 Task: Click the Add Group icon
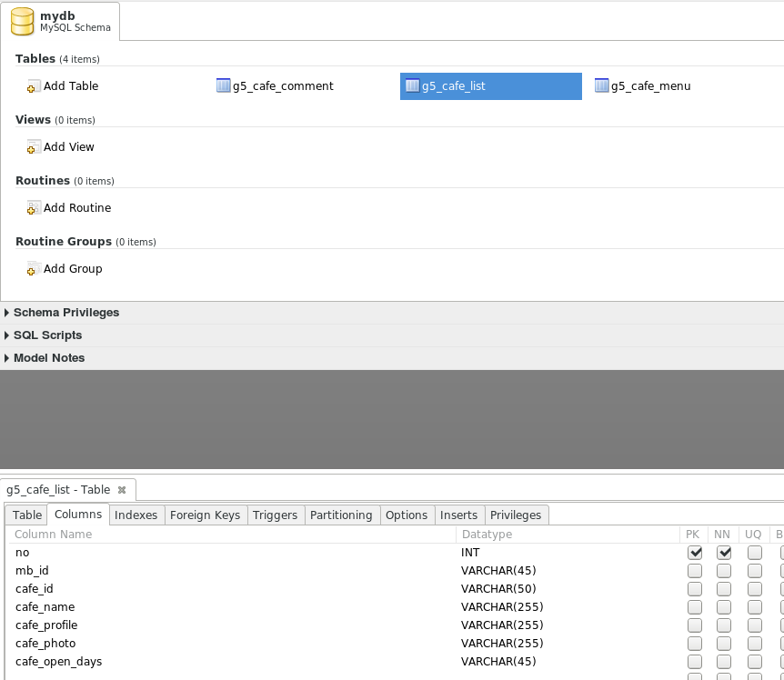tap(34, 269)
